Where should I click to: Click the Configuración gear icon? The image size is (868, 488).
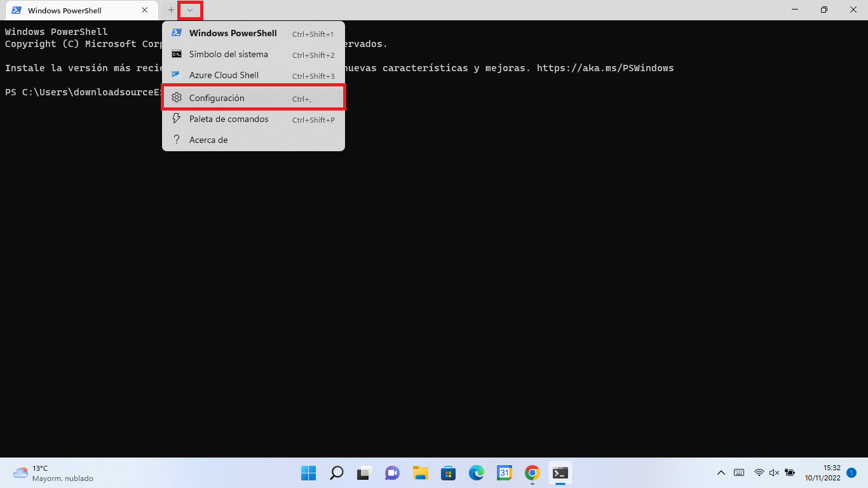pyautogui.click(x=177, y=98)
